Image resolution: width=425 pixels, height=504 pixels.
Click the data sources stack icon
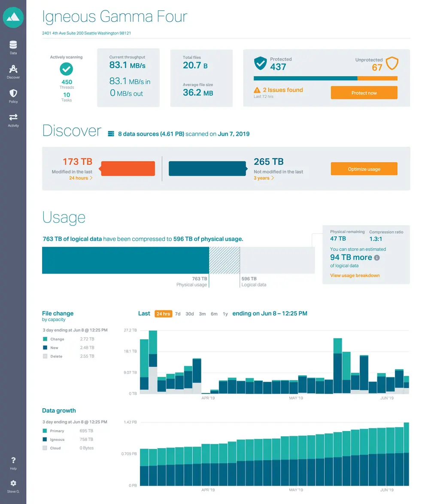[111, 134]
